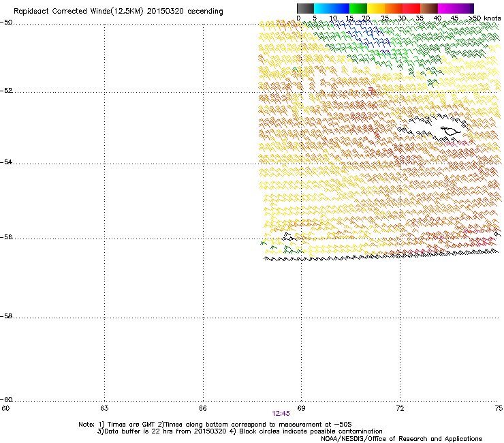Click longitude label 72
The width and height of the screenshot is (504, 443).
click(400, 408)
